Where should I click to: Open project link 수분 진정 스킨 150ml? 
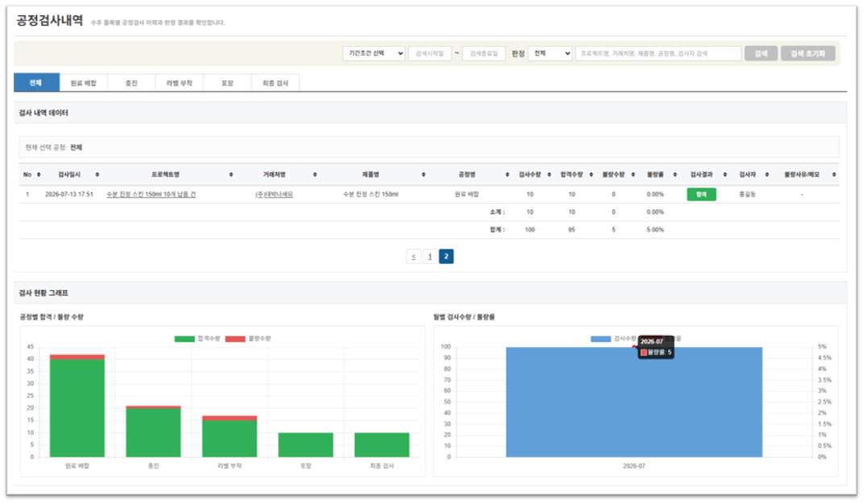(151, 195)
